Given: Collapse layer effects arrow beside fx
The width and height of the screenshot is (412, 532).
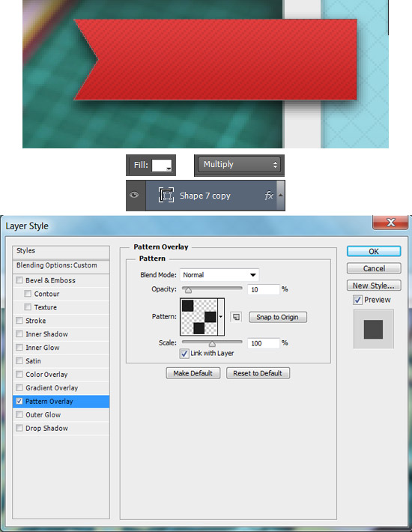Looking at the screenshot, I should 280,196.
